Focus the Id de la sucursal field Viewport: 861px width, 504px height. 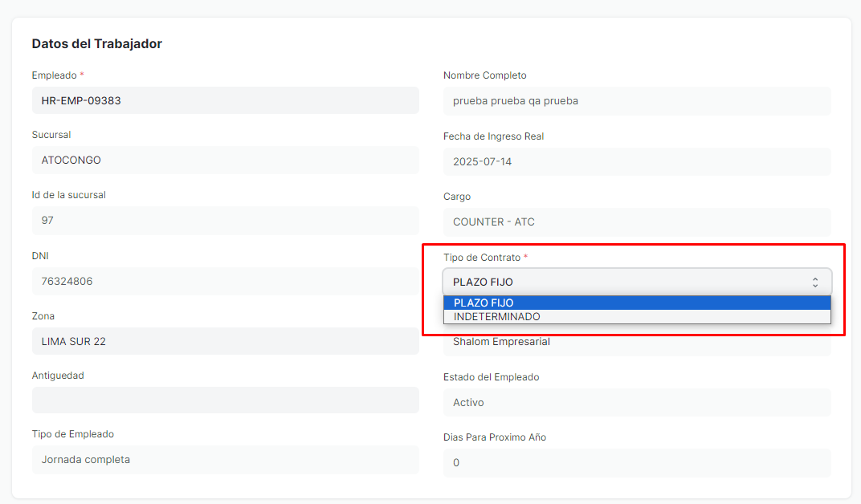point(225,220)
